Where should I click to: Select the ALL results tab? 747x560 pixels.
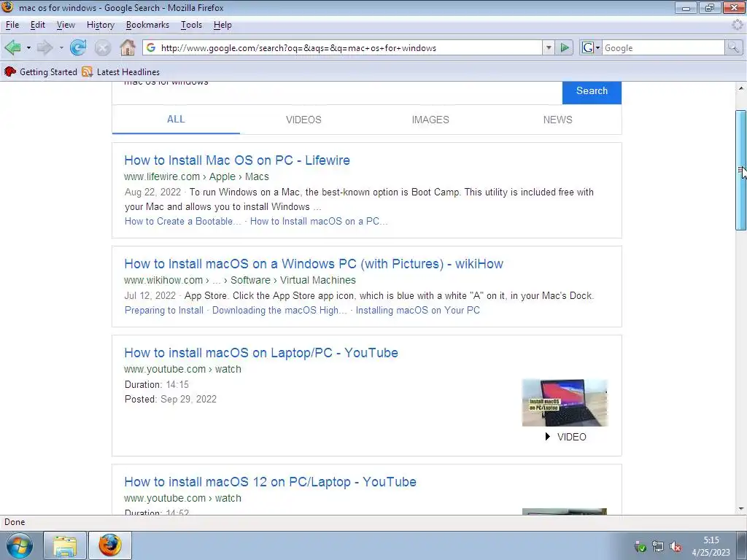[x=176, y=120]
